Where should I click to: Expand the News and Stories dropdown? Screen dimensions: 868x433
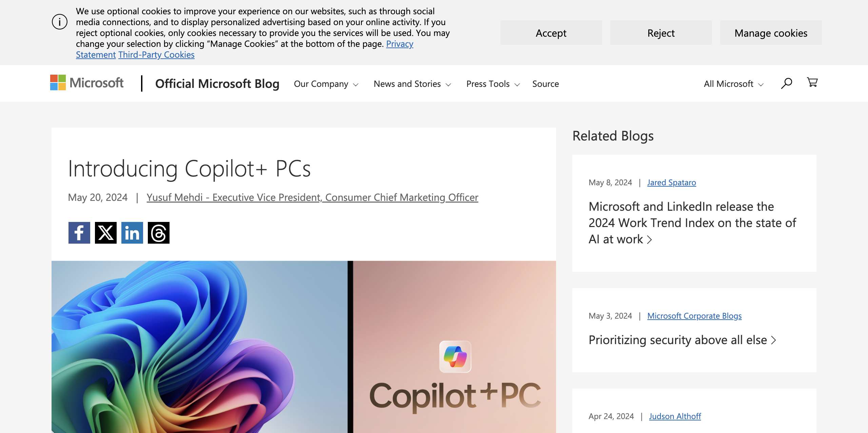point(412,84)
